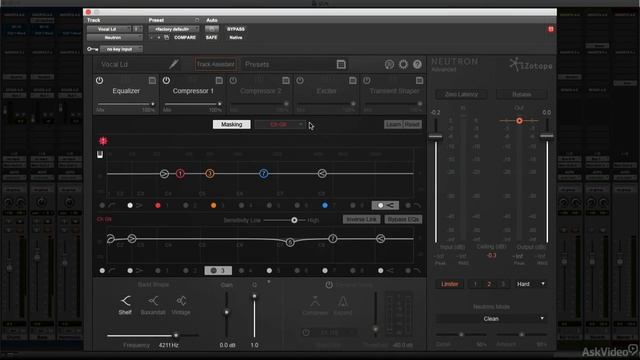Select the high shelf node on upper EQ curve
640x360 pixels.
point(322,173)
